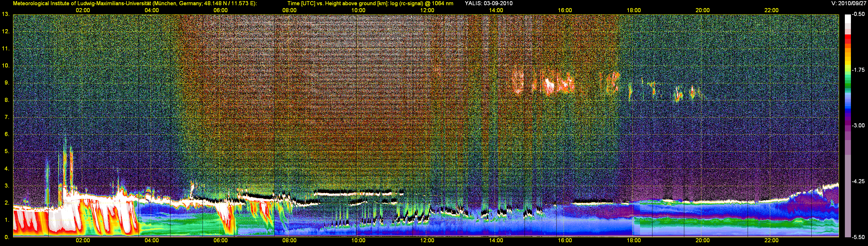The image size is (868, 246).
Task: Click the 12. km height axis label
Action: 6,31
